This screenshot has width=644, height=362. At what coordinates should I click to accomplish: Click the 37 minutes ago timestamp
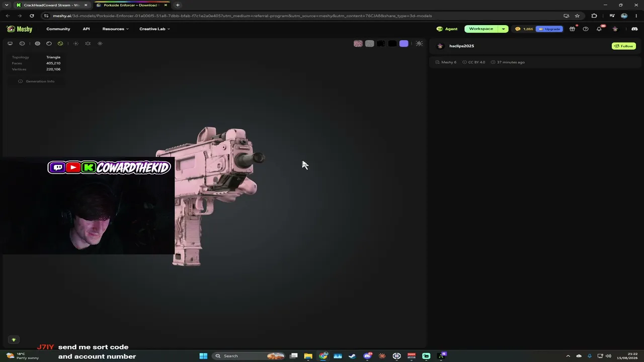(508, 62)
